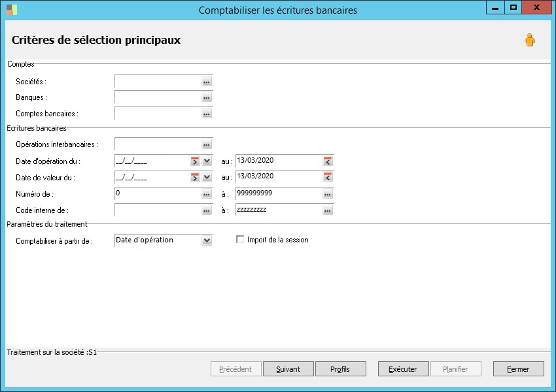The width and height of the screenshot is (556, 392).
Task: Expand Date de valeur du dropdown arrow
Action: click(207, 176)
